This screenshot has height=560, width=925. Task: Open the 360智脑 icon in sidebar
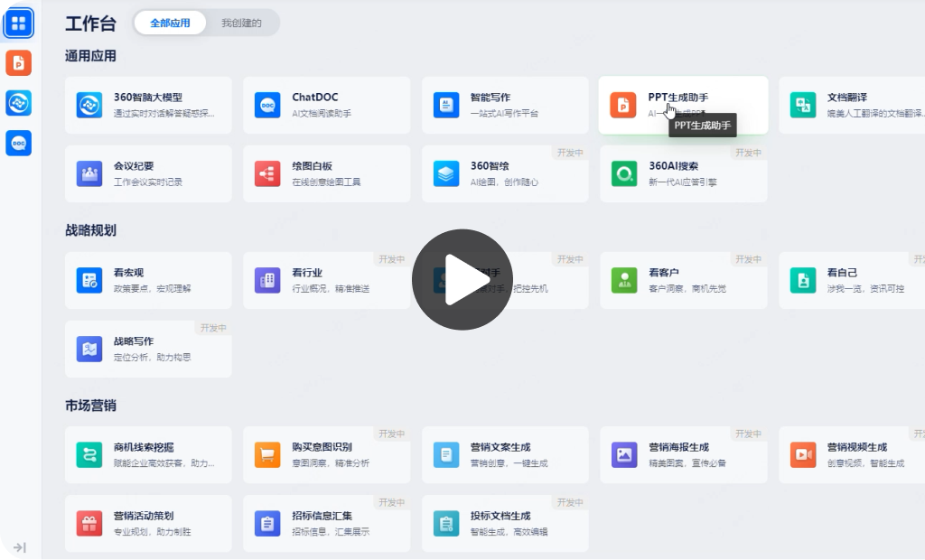point(19,103)
